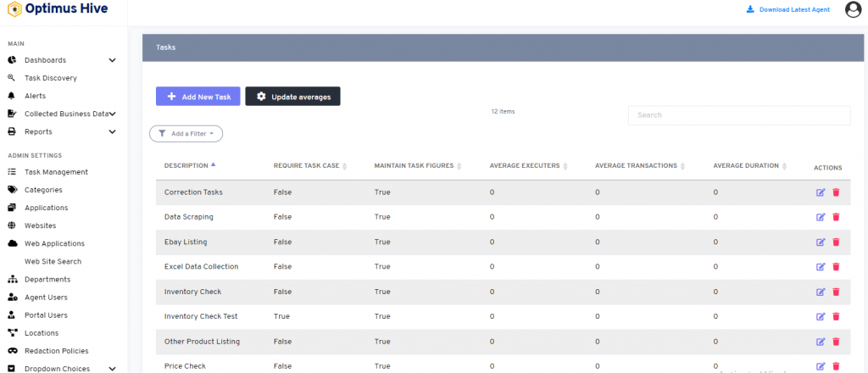Click the Dropdown Choices icon in sidebar

tap(12, 369)
